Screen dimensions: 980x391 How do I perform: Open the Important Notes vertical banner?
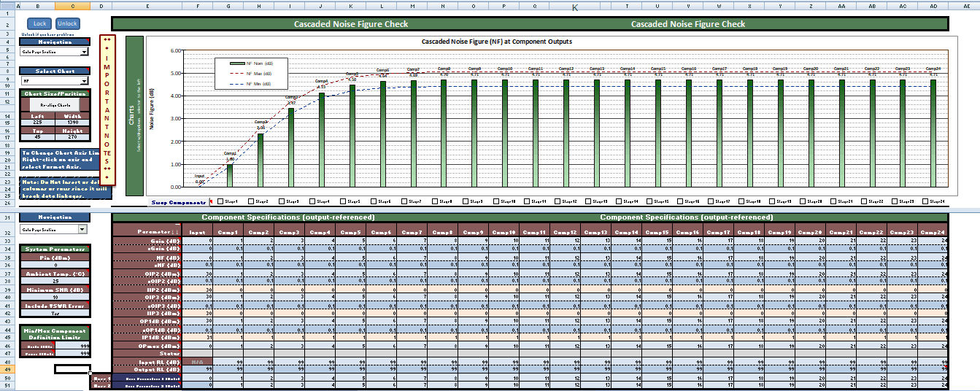coord(107,109)
